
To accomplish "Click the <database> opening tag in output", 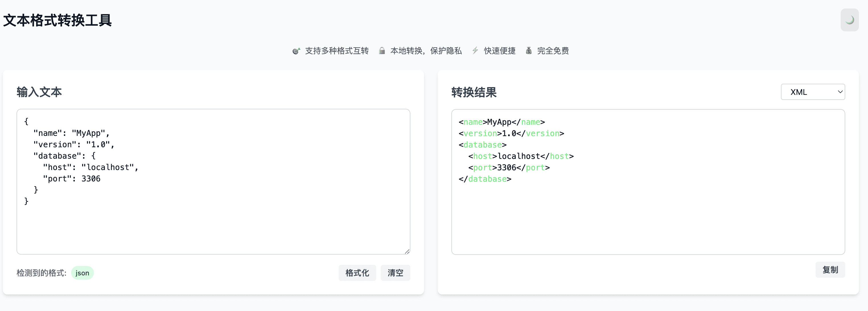I will point(482,145).
